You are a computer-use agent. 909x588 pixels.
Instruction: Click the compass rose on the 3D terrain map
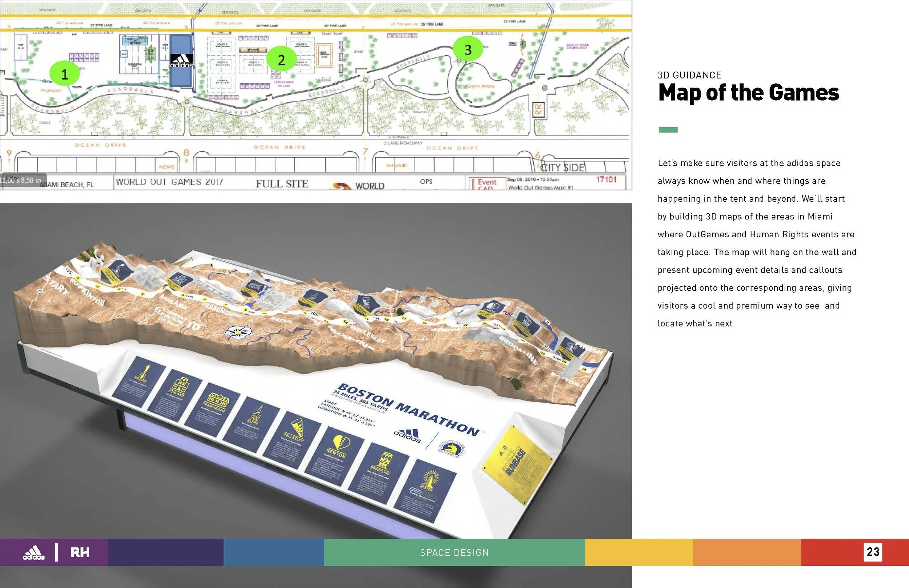pos(238,332)
